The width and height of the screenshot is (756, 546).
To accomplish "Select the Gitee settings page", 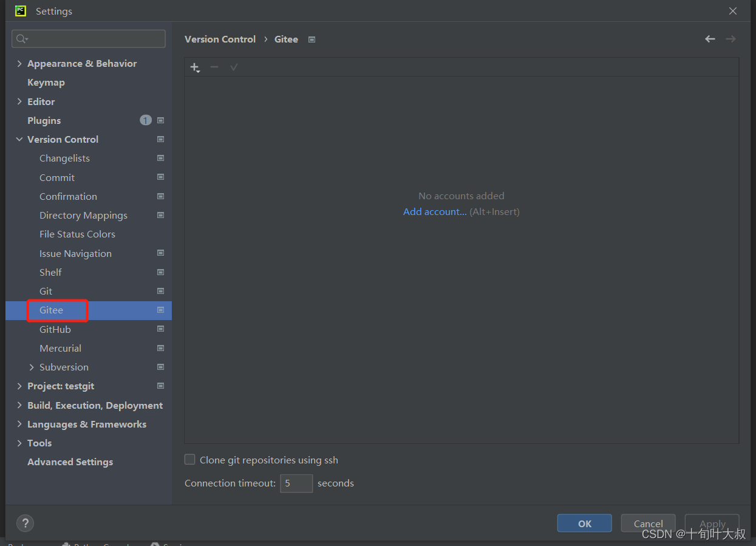I will pos(89,310).
